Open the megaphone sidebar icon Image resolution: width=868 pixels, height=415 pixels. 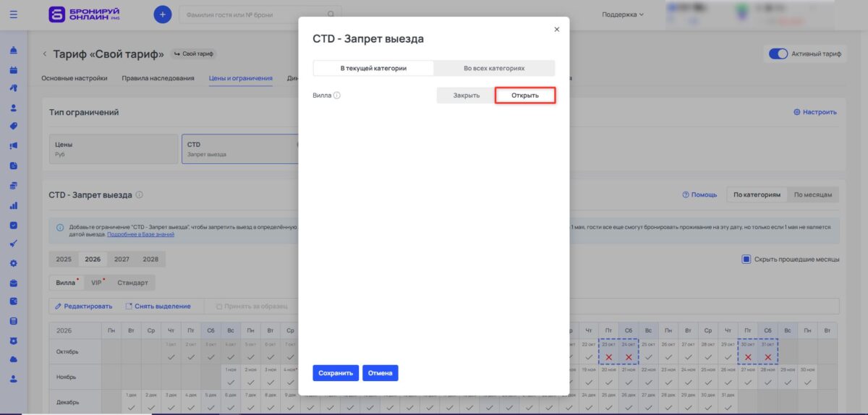coord(14,146)
